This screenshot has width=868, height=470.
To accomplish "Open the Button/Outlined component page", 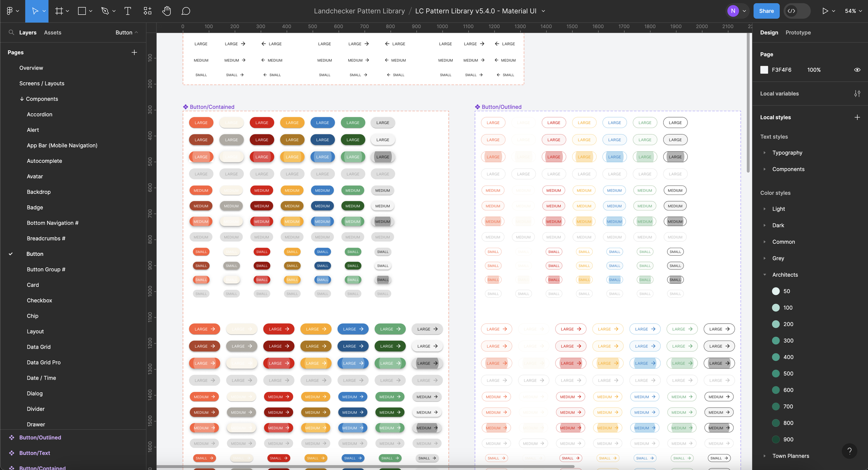I will (x=40, y=437).
